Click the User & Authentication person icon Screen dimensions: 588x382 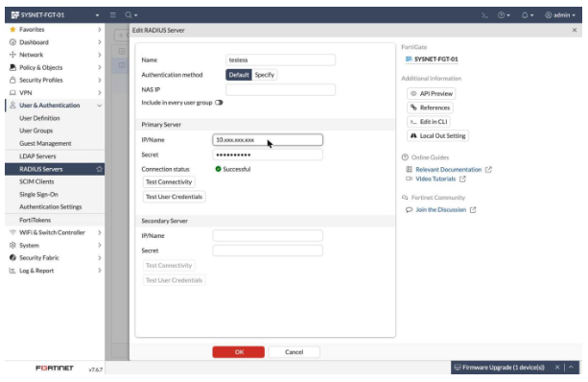point(12,105)
